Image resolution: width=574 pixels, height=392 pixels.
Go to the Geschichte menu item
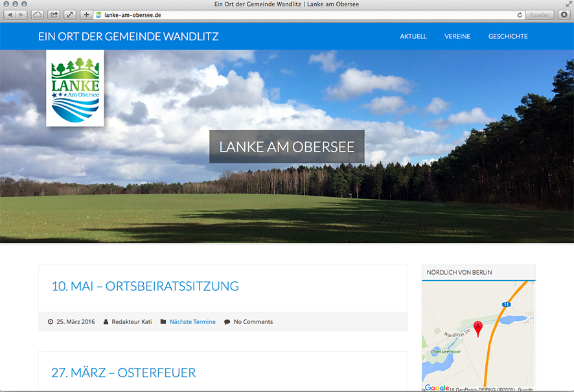point(508,36)
